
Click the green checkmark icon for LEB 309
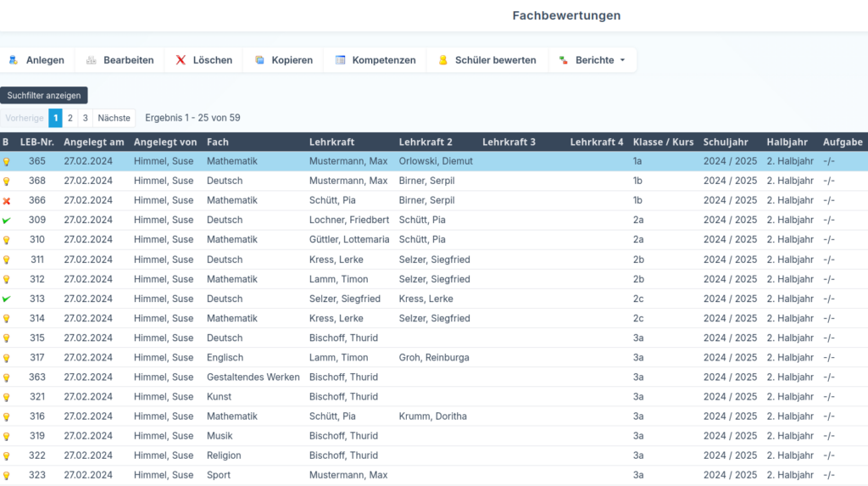(x=7, y=221)
